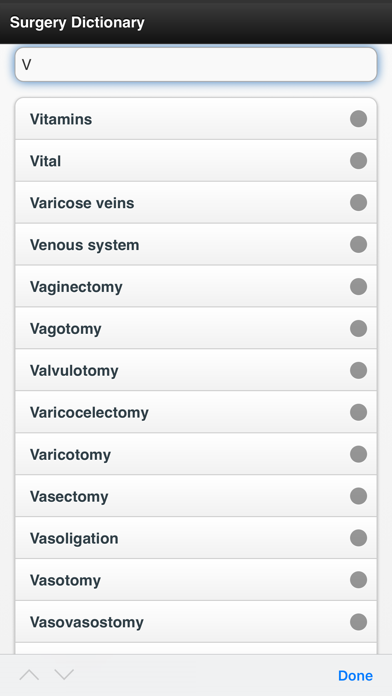Open the Vasectomy dictionary entry
The image size is (392, 696).
point(196,496)
